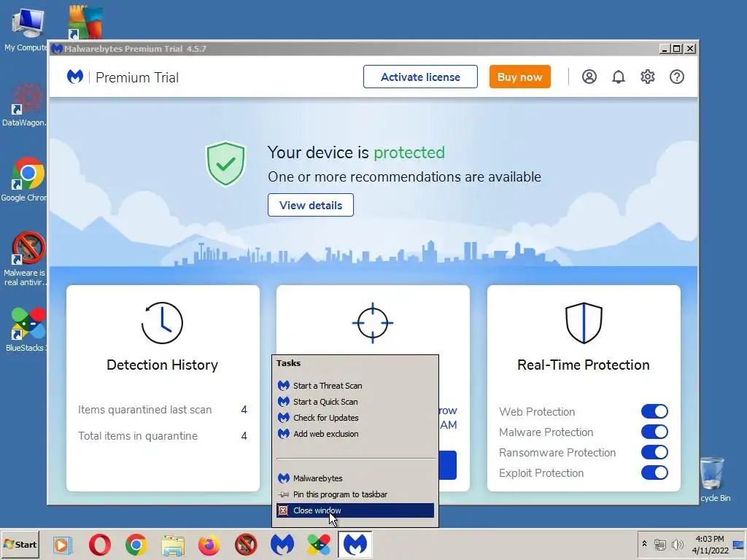Launch Firefox from the taskbar
747x560 pixels.
(x=209, y=544)
